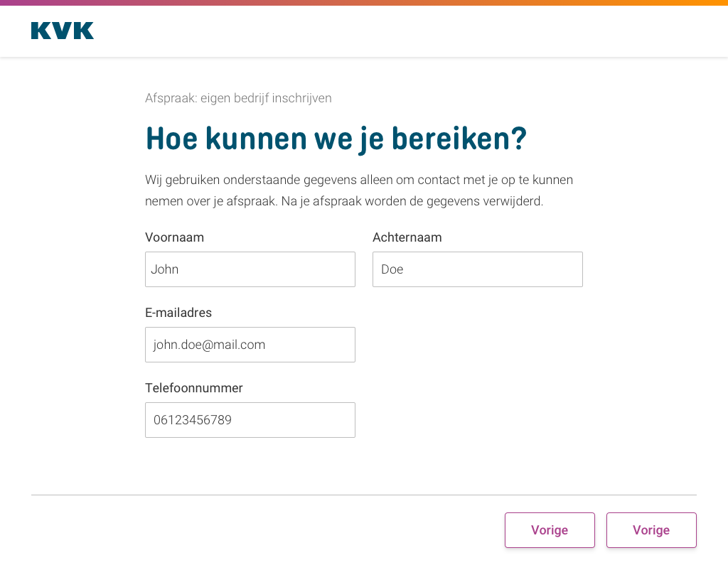Image resolution: width=728 pixels, height=565 pixels.
Task: Click the KVK logo in the header
Action: 63,31
